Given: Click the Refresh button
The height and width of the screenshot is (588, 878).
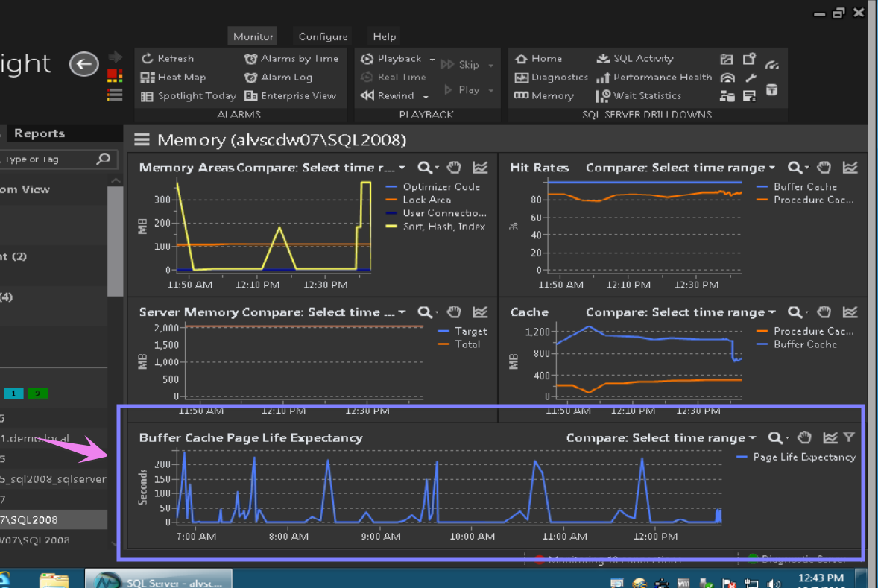Looking at the screenshot, I should click(x=168, y=58).
